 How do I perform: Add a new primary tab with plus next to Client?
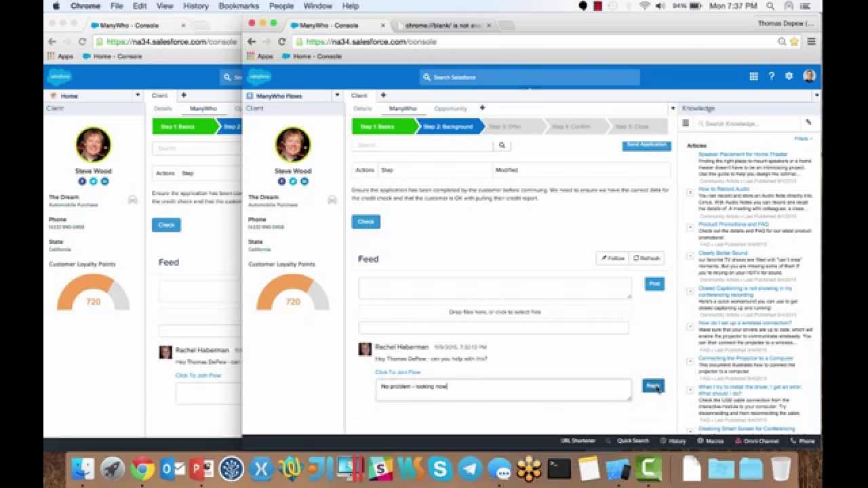383,96
